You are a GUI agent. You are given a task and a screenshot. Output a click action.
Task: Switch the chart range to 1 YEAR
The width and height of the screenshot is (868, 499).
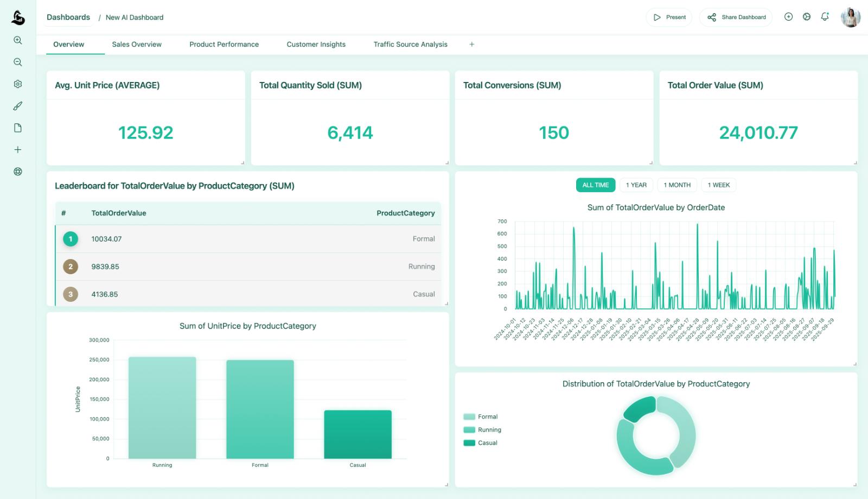(636, 185)
